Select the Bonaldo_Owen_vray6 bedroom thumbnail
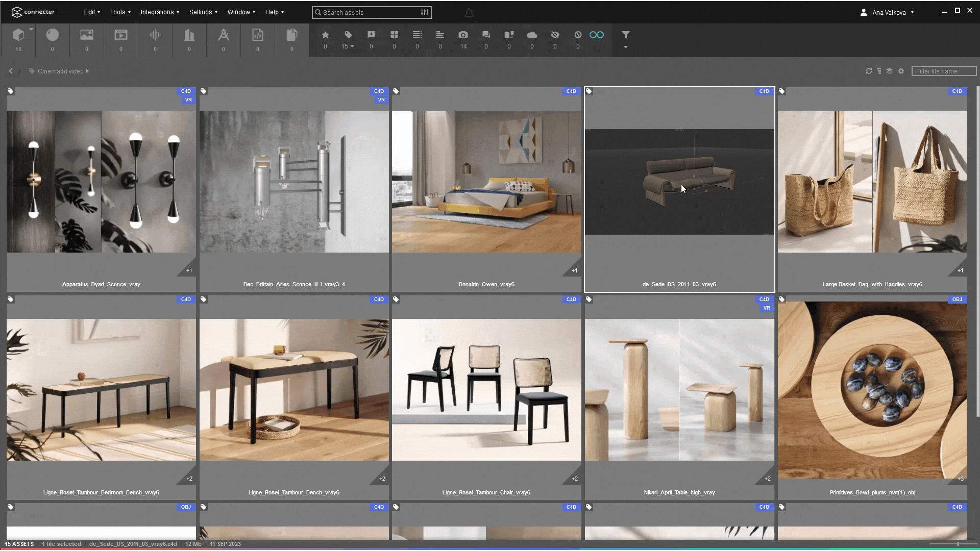The width and height of the screenshot is (980, 551). point(486,182)
